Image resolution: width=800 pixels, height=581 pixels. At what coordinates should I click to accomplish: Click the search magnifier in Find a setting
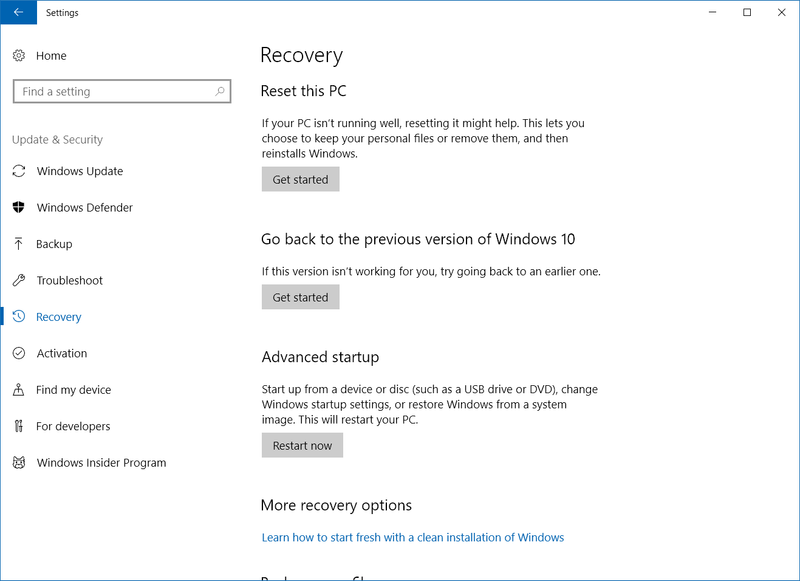click(x=220, y=91)
